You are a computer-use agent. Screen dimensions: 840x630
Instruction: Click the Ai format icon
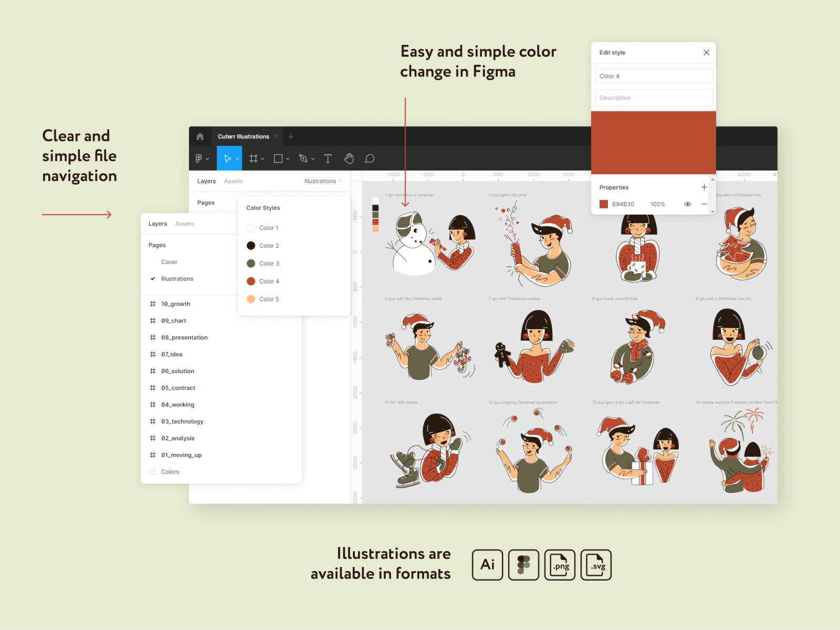pos(488,565)
